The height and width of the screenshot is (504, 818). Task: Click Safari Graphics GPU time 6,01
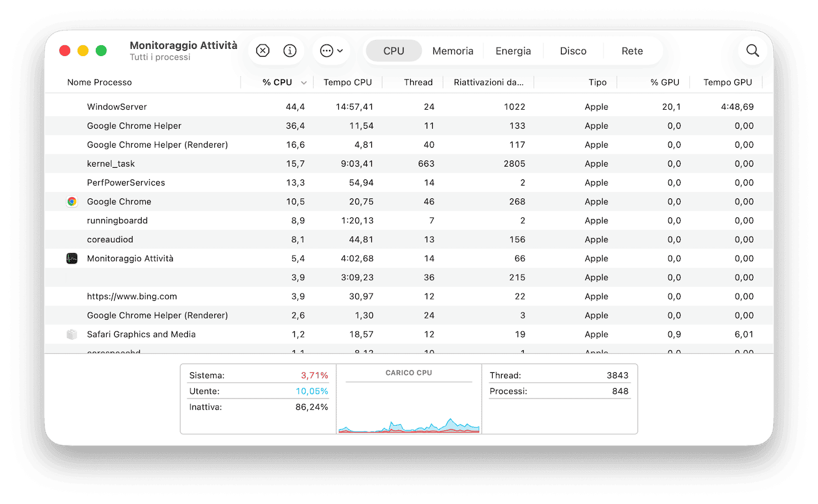[744, 334]
